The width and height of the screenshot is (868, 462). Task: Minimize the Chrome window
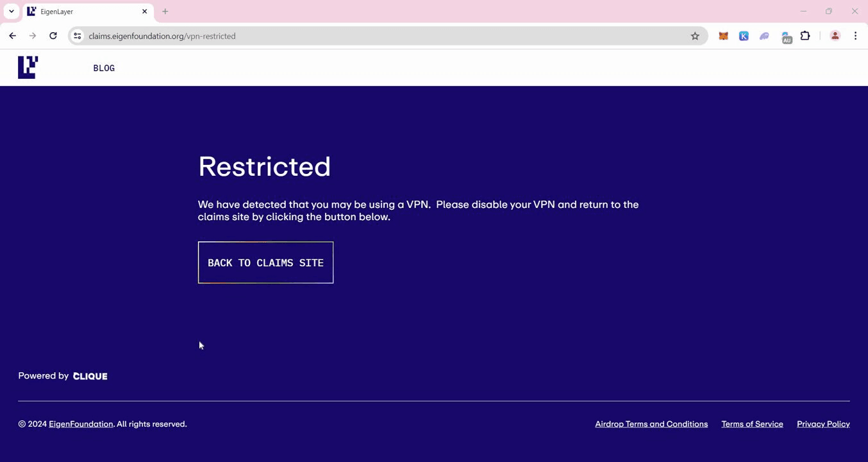[803, 11]
